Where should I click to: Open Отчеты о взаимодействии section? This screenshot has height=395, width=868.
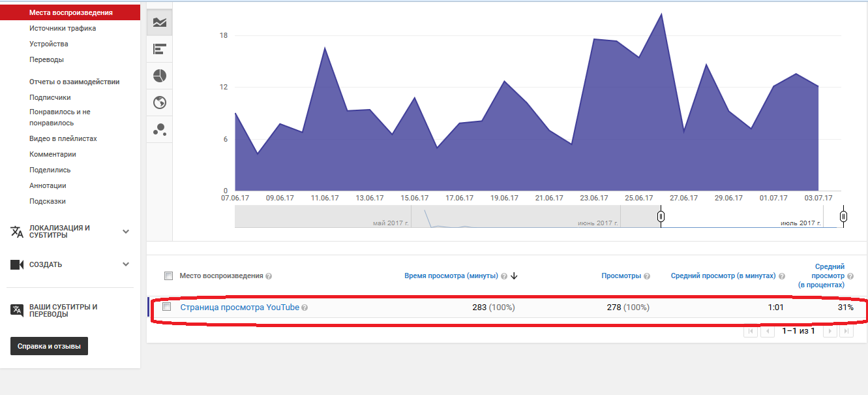[74, 82]
